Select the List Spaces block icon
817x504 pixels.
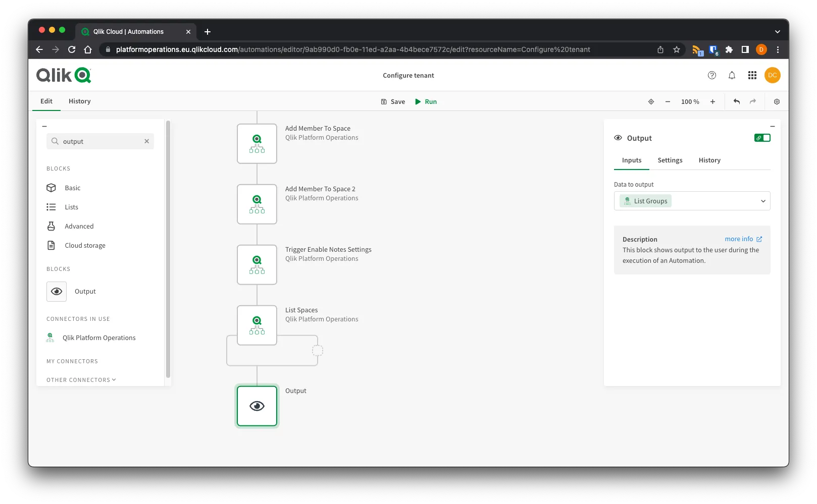pos(257,325)
